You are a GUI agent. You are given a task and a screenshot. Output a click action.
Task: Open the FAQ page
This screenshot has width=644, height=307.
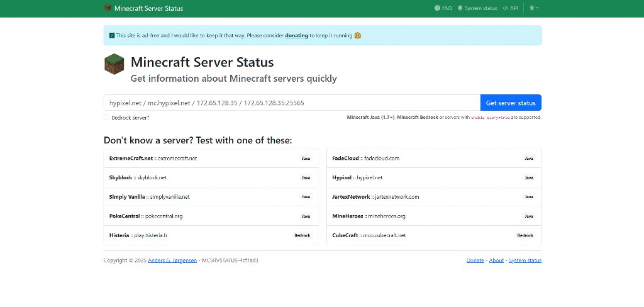443,8
